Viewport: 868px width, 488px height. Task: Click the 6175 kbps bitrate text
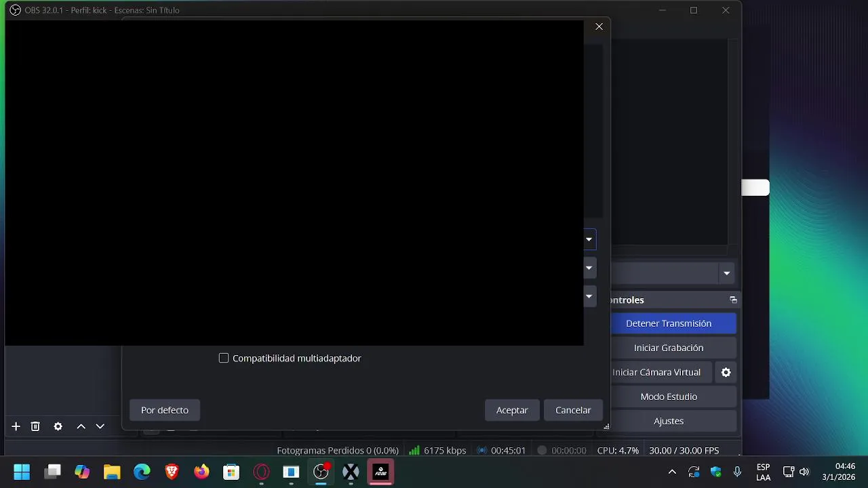click(445, 450)
